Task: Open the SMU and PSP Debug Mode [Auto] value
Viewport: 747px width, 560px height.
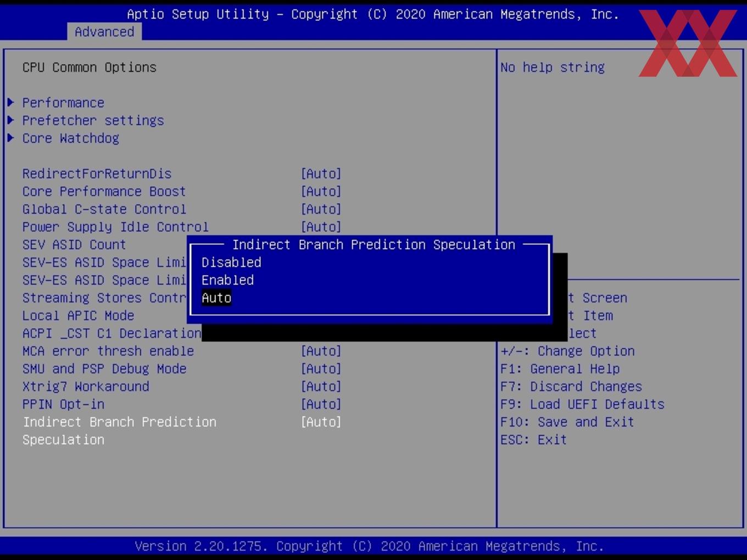Action: point(321,369)
